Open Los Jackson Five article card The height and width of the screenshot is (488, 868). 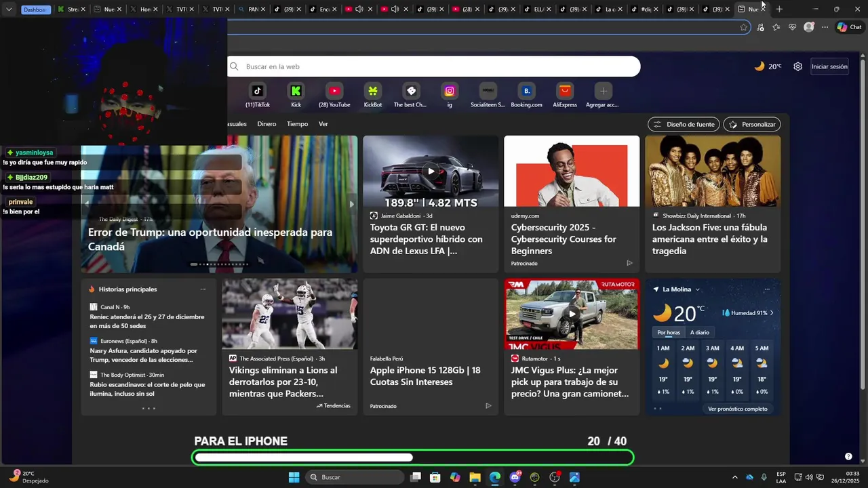(713, 204)
